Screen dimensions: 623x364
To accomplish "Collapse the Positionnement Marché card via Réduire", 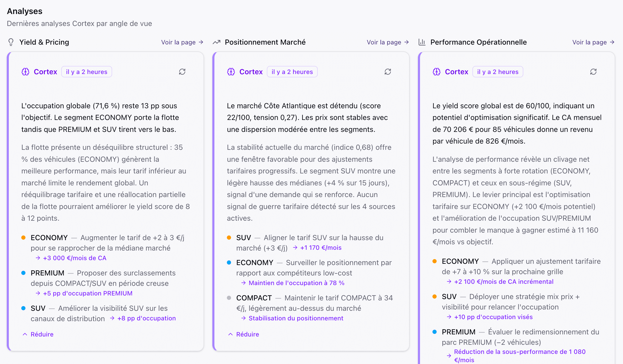I will 247,334.
